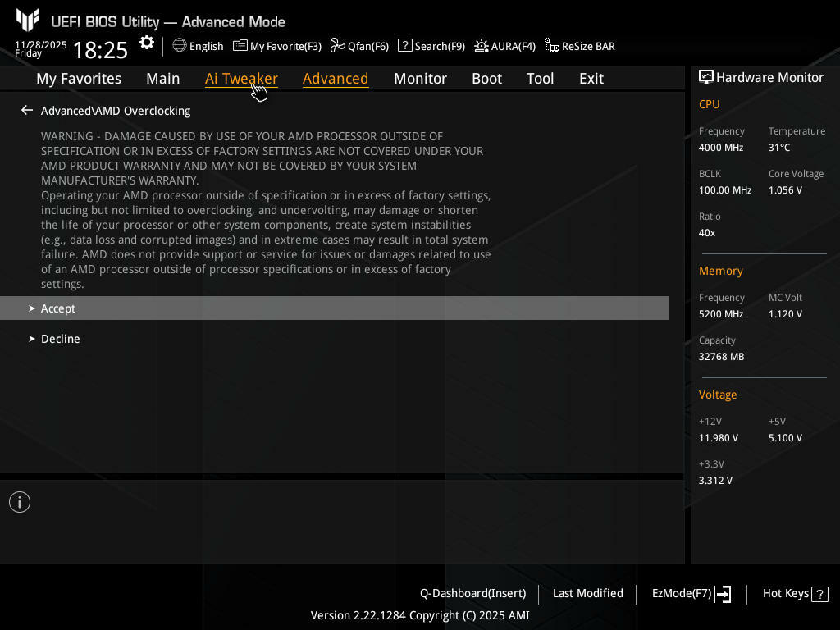Switch to the Ai Tweaker tab
This screenshot has height=630, width=840.
click(241, 79)
